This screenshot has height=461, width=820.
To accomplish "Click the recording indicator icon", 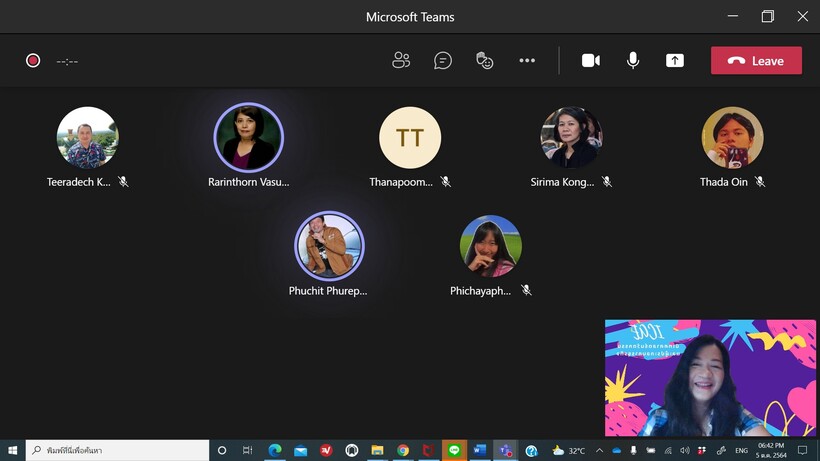I will point(33,61).
